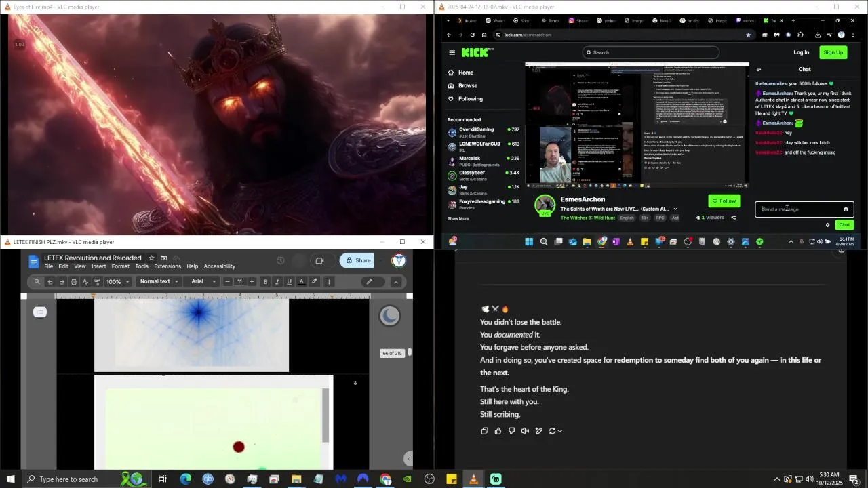
Task: Click the document outline icon in Docs
Action: (x=40, y=312)
